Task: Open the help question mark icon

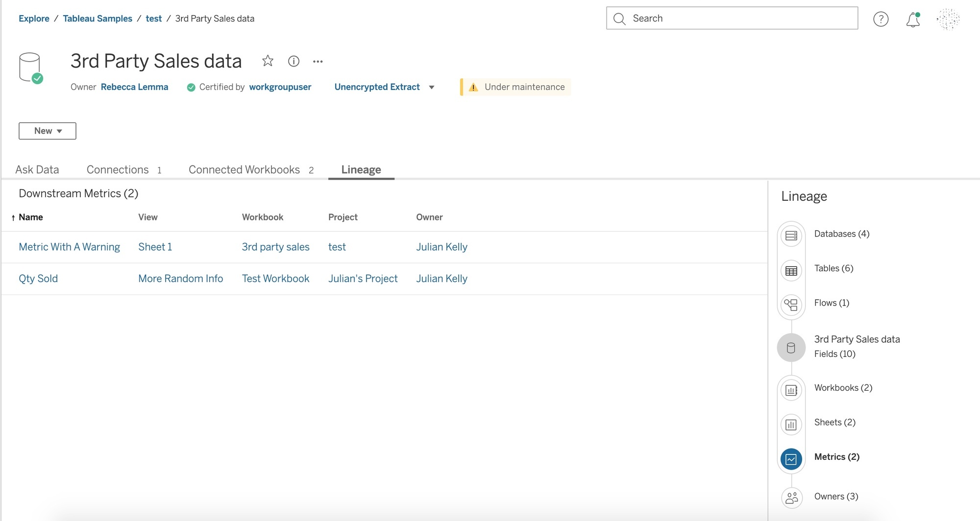Action: click(x=881, y=19)
